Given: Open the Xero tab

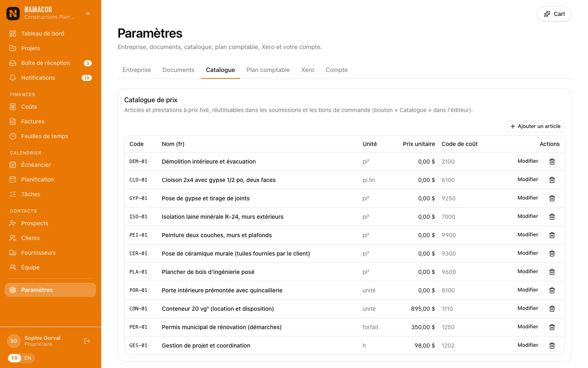Looking at the screenshot, I should (x=308, y=70).
